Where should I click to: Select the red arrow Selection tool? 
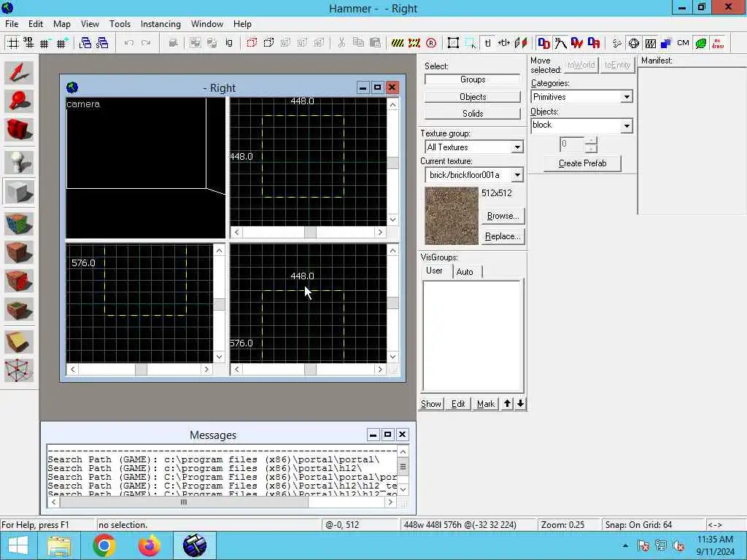point(18,72)
